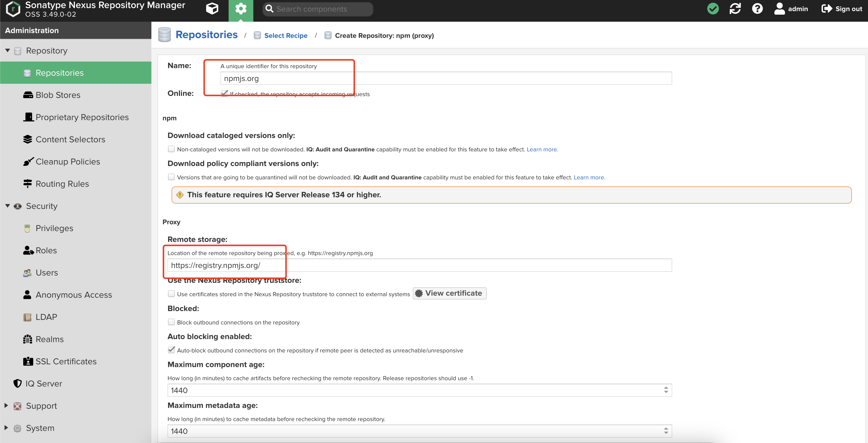Screen dimensions: 868x443
Task: Toggle the Auto-block outbound connections checkbox
Action: point(171,350)
